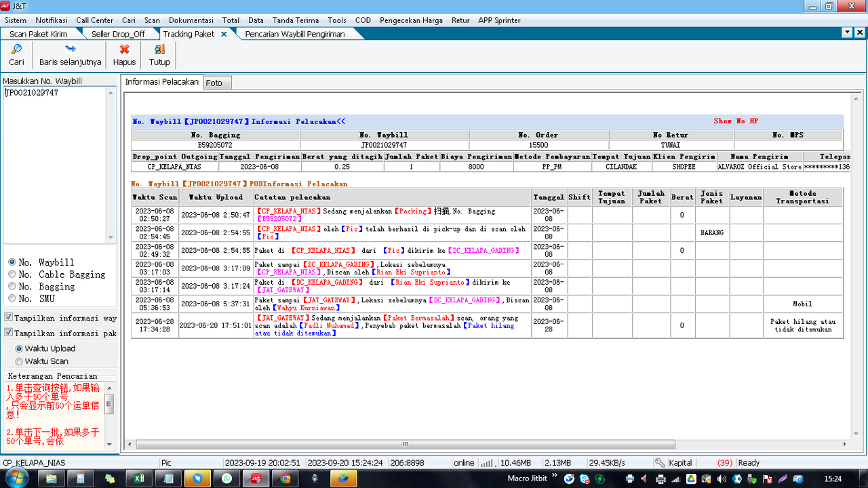Toggle Tampilkan informasi paket checkbox
Image resolution: width=868 pixels, height=488 pixels.
(8, 333)
